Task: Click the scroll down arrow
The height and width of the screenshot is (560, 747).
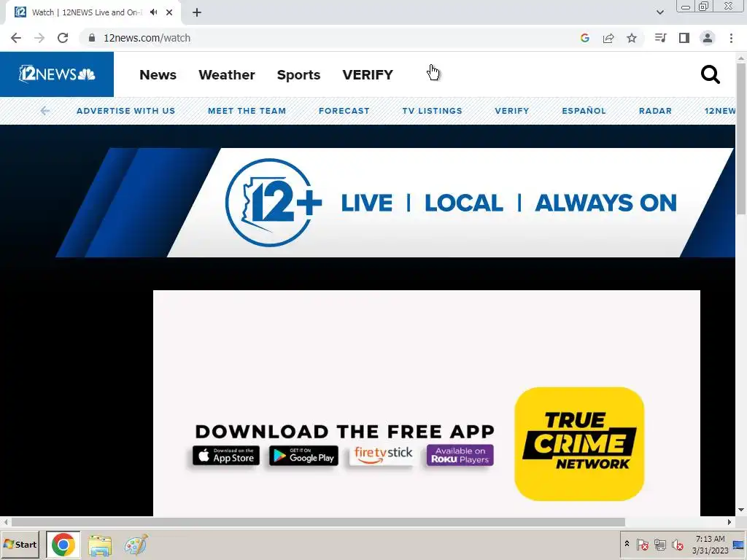Action: (x=741, y=510)
